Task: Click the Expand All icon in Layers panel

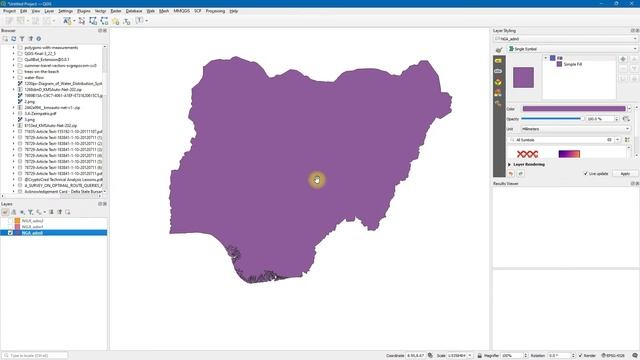Action: [51, 212]
